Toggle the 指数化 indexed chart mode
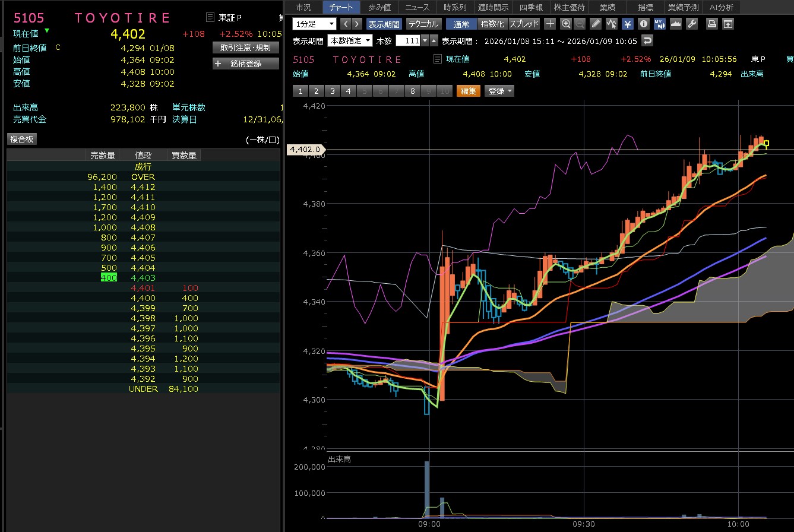This screenshot has height=532, width=794. point(492,24)
